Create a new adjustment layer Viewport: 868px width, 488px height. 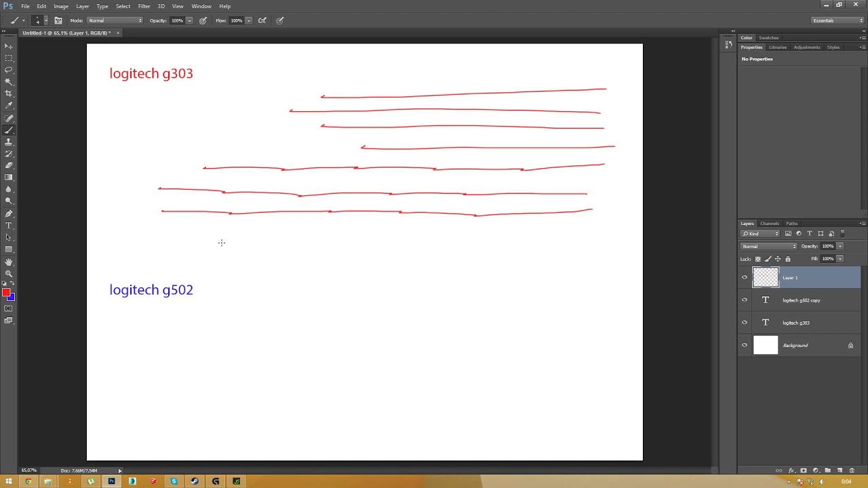point(816,470)
